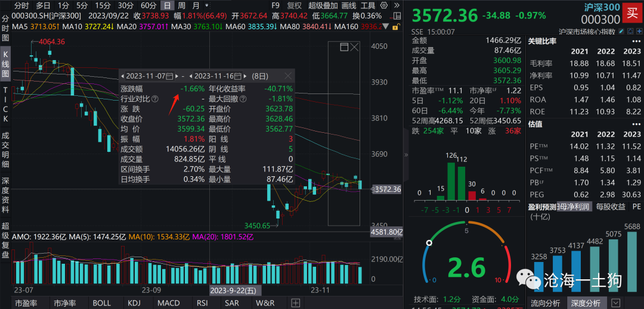Open end date 2023-11-16 calendar icon
644x309 pixels.
(238, 76)
